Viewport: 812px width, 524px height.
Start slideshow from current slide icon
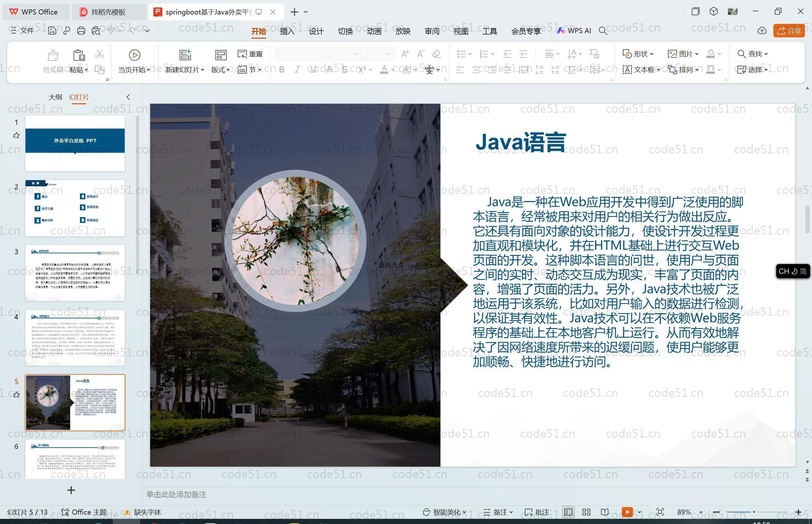click(134, 55)
